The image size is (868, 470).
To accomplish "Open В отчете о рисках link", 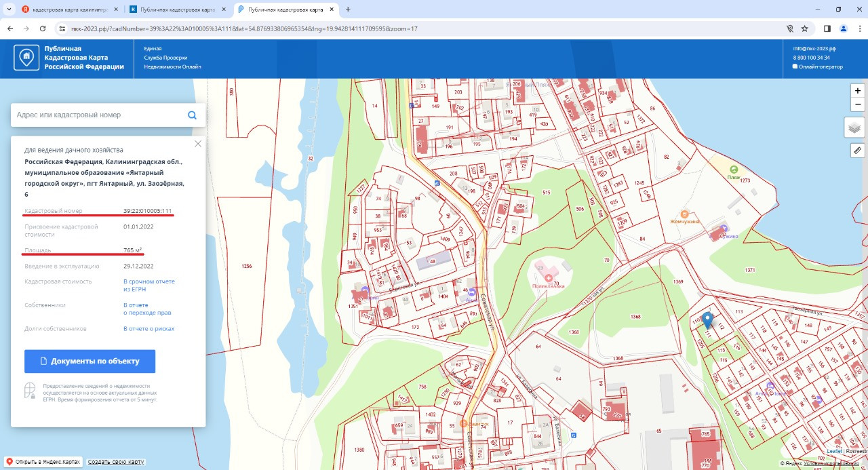I will (149, 328).
